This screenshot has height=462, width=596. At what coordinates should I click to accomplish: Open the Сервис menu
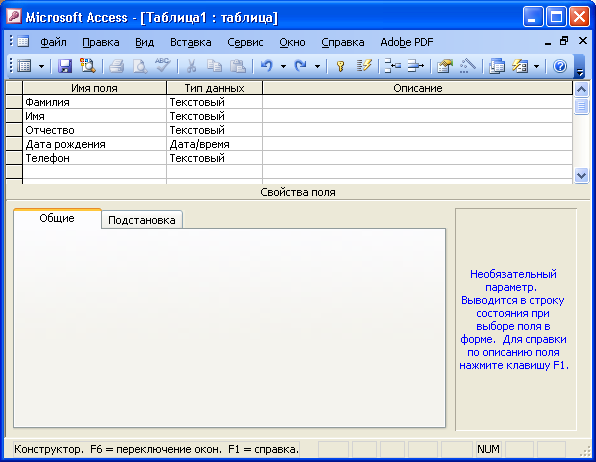tap(245, 42)
